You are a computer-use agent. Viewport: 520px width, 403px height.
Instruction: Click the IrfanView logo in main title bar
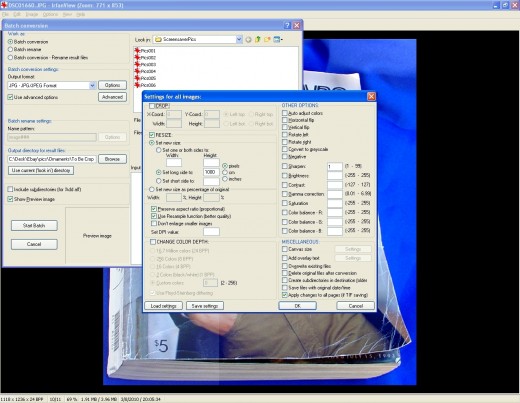click(x=4, y=5)
